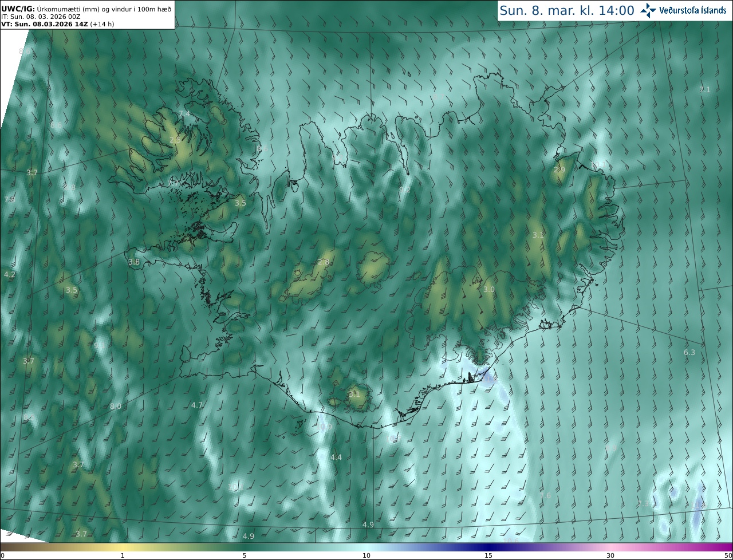Screen dimensions: 733x560
Task: Click the 4.7 value label
Action: coord(197,405)
